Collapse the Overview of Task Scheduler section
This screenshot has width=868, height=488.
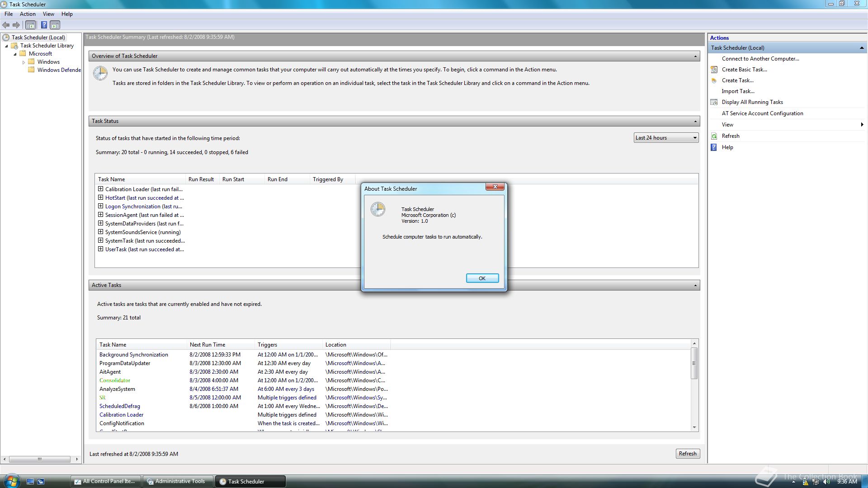point(695,56)
